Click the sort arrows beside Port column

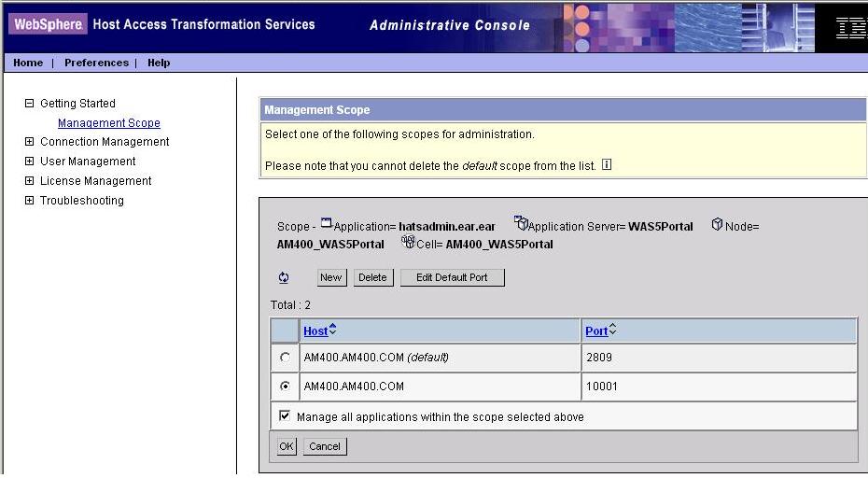coord(613,330)
